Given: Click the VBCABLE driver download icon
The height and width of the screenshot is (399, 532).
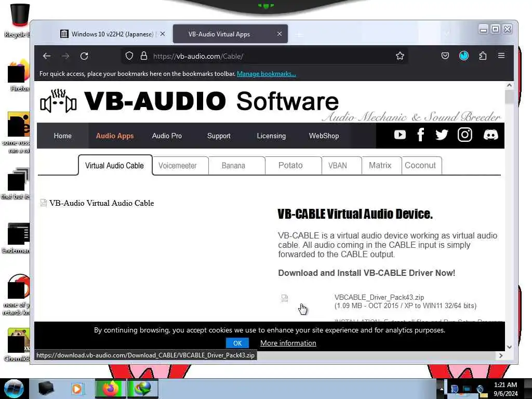Looking at the screenshot, I should (285, 298).
